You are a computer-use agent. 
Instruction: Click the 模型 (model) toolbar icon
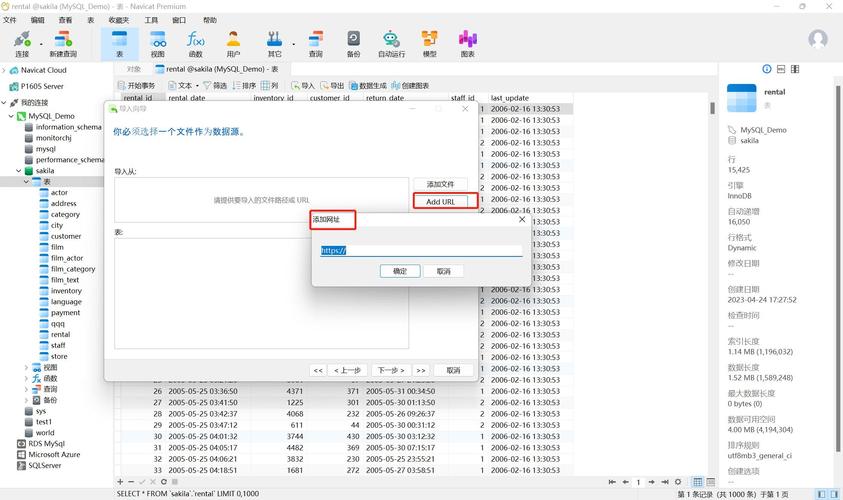click(x=430, y=44)
